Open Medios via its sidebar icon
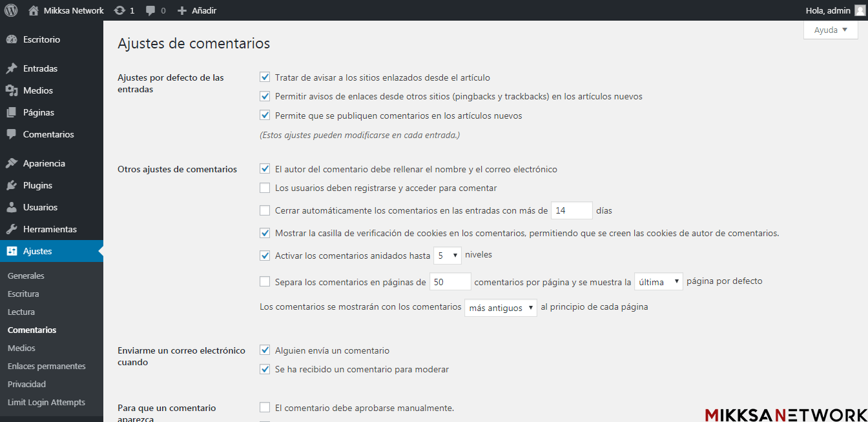 point(11,90)
